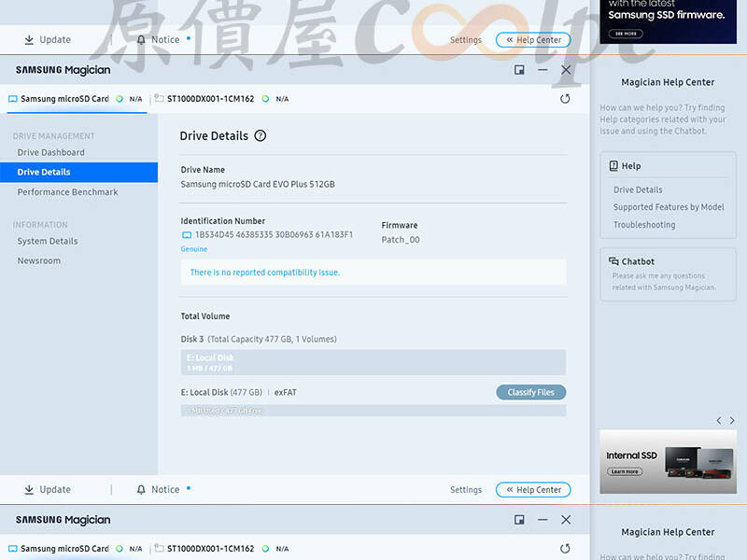Click the drive name 'Samsung microSD Card EVO Plus 512GB'
The image size is (747, 560).
pyautogui.click(x=258, y=184)
